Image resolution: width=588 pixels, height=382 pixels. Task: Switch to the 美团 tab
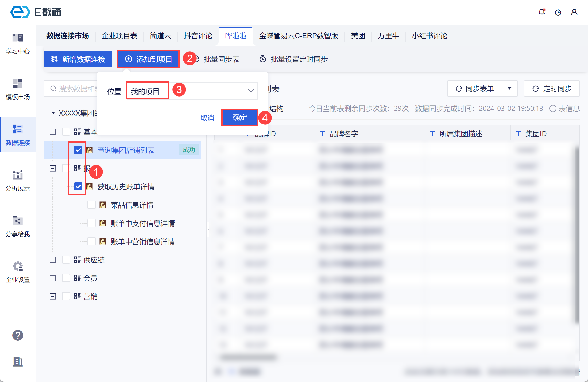pyautogui.click(x=358, y=36)
